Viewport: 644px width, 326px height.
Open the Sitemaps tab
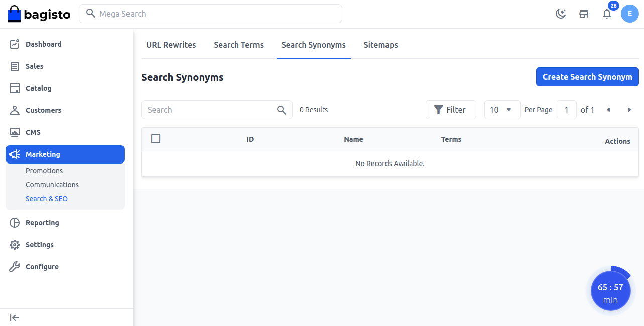(380, 45)
